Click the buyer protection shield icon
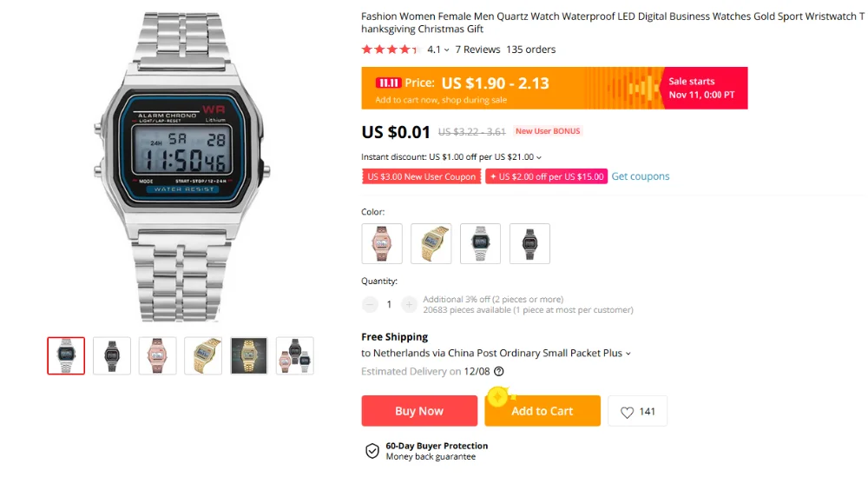This screenshot has width=868, height=477. coord(372,451)
